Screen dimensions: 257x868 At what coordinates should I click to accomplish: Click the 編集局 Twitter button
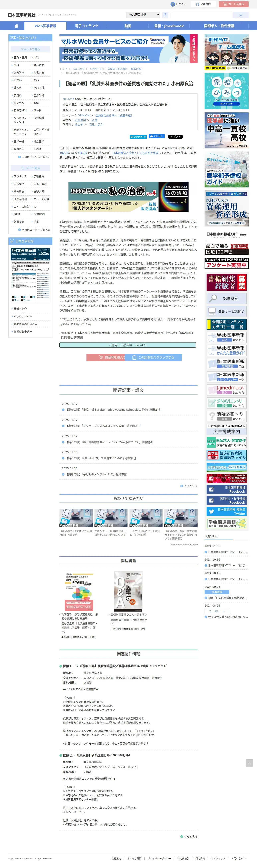pyautogui.click(x=226, y=512)
